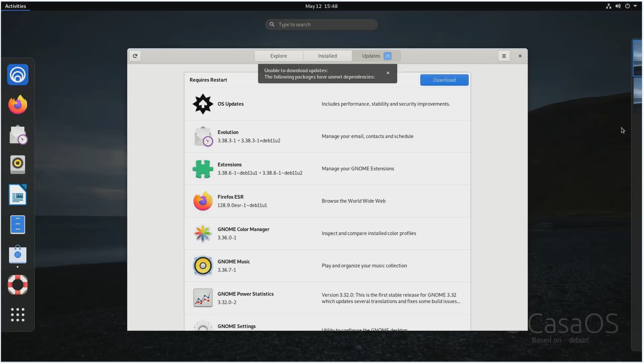This screenshot has width=644, height=363.
Task: Open LibreOffice Writer from dock
Action: 18,195
